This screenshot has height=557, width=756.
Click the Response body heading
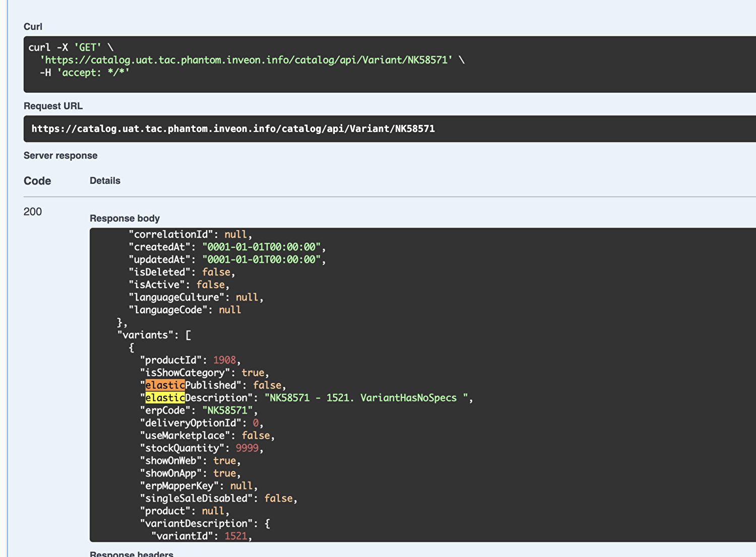(124, 218)
